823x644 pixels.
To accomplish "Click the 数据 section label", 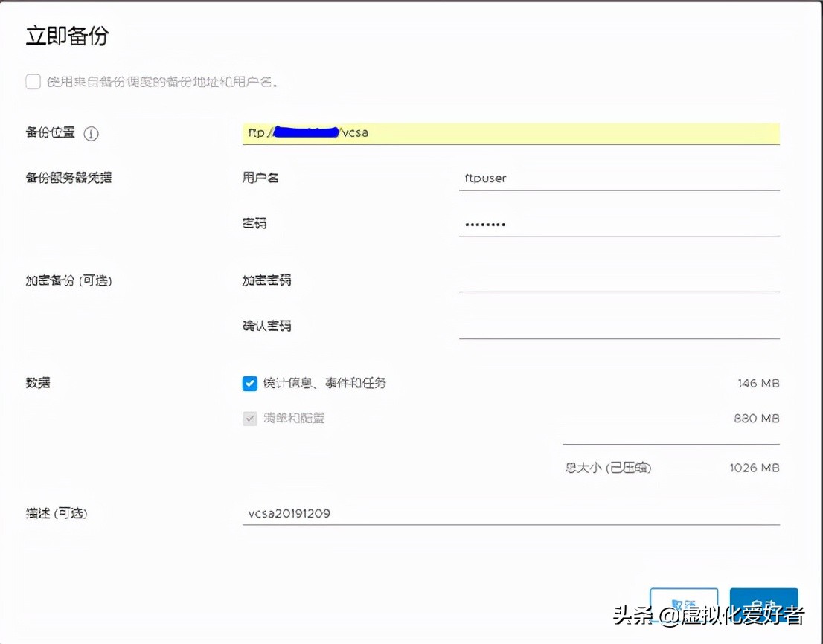I will 37,383.
